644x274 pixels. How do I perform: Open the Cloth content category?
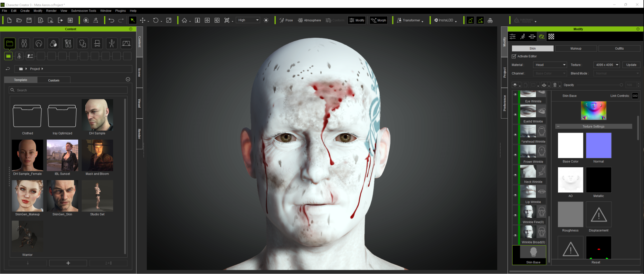coord(82,43)
